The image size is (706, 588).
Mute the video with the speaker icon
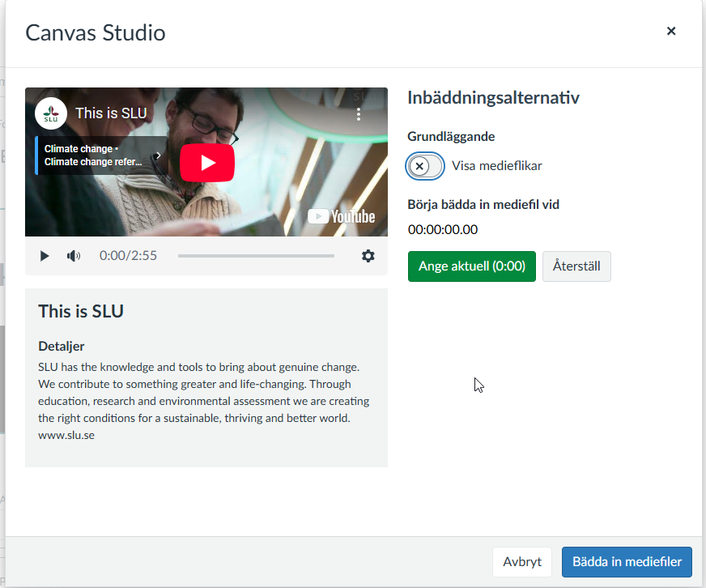pyautogui.click(x=74, y=256)
